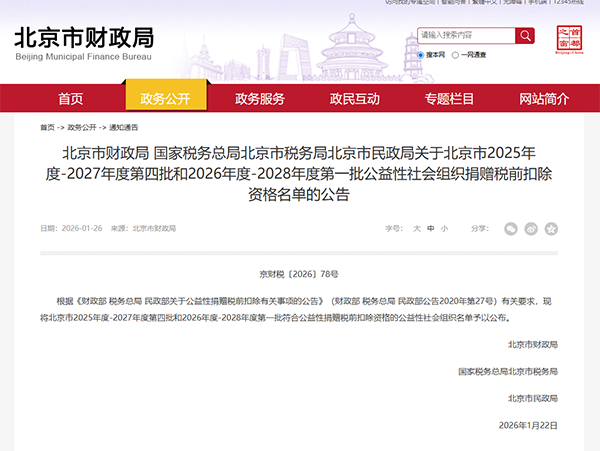This screenshot has width=600, height=451.
Task: Set font size to 大
Action: (417, 229)
